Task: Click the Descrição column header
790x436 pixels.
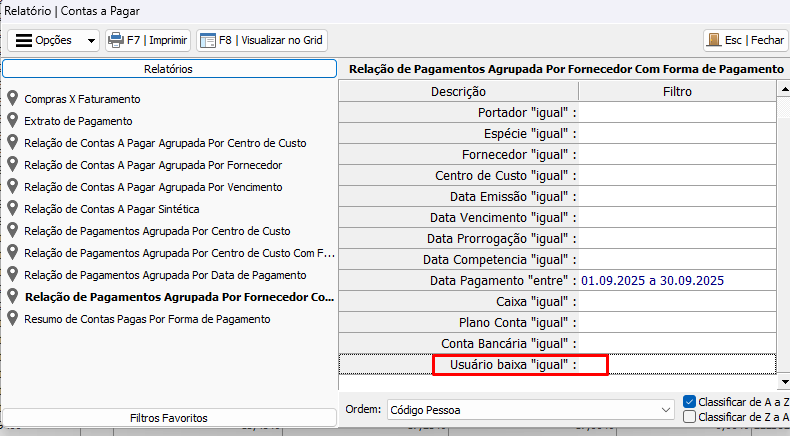Action: point(458,91)
